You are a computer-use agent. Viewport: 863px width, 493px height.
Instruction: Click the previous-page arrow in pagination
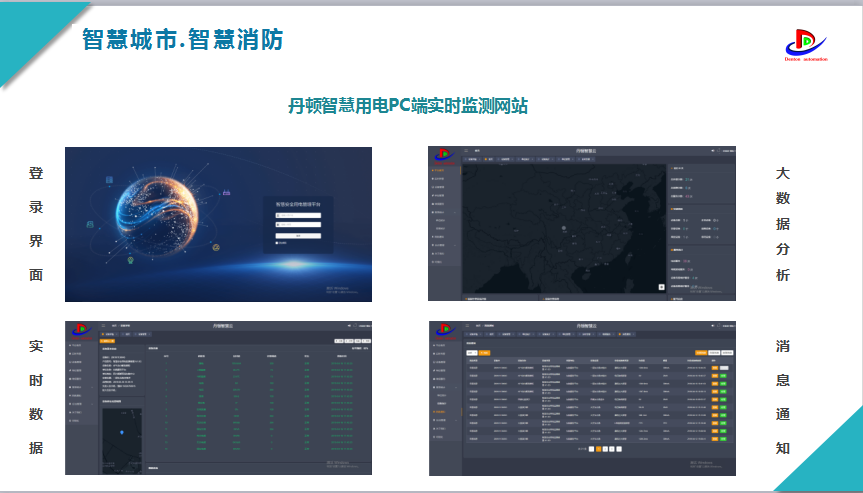591,449
